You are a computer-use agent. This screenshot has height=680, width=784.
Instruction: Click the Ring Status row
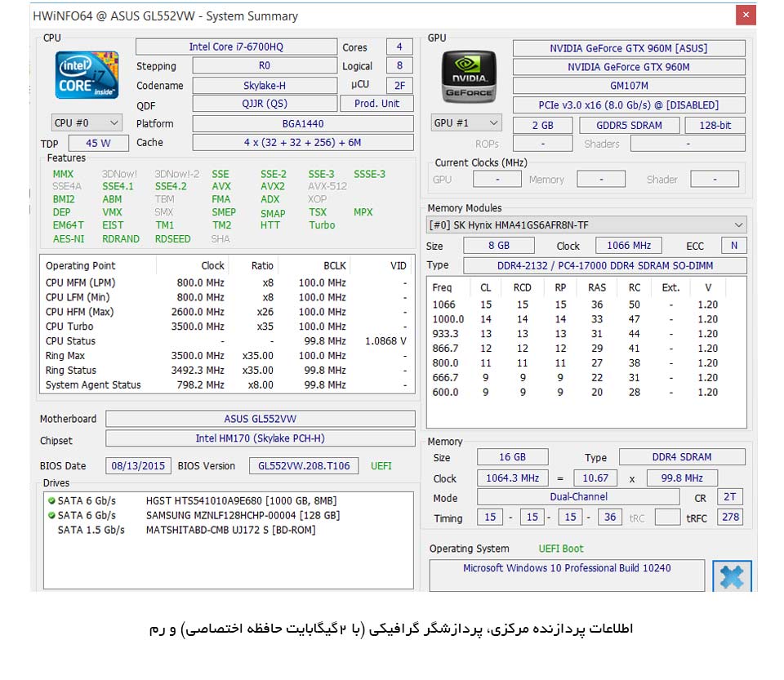coord(226,371)
